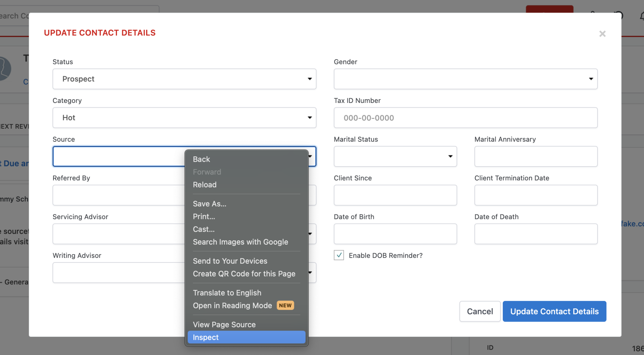Click the Cancel button
Screen dimensions: 644x355
pyautogui.click(x=480, y=311)
